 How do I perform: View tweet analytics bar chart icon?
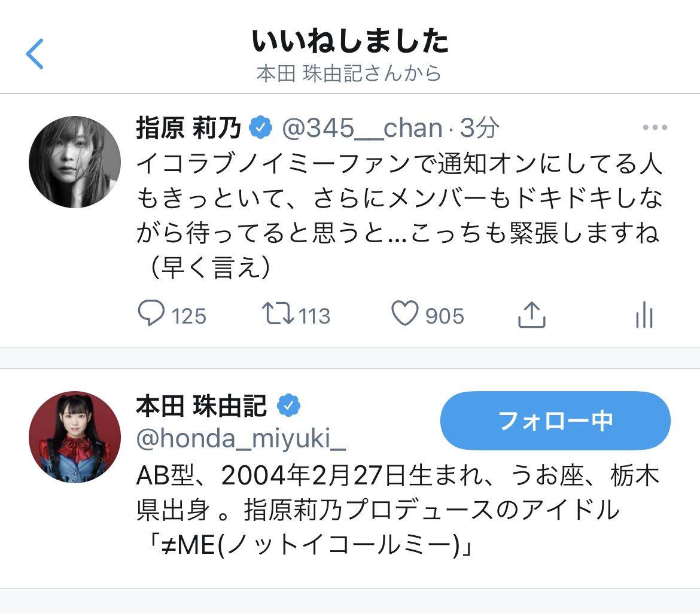644,315
